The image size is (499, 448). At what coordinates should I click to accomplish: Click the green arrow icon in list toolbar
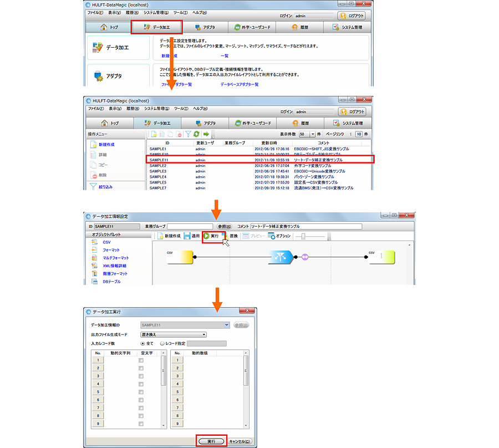point(206,134)
